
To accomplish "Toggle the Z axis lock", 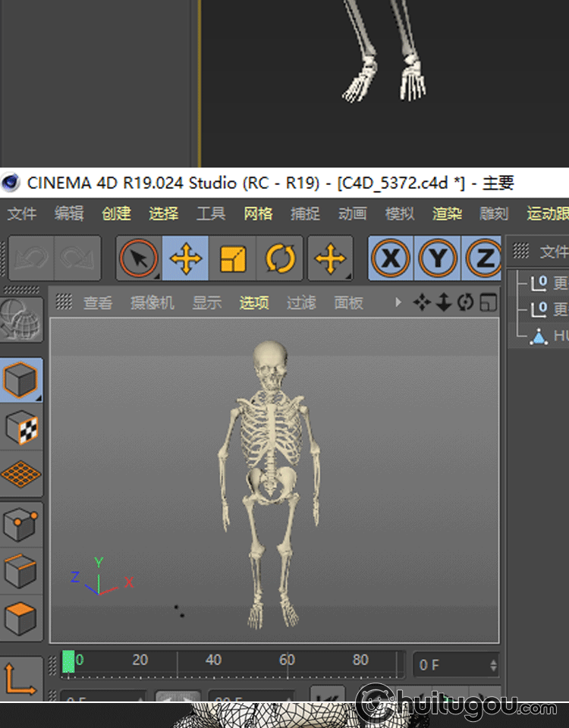I will pos(483,259).
